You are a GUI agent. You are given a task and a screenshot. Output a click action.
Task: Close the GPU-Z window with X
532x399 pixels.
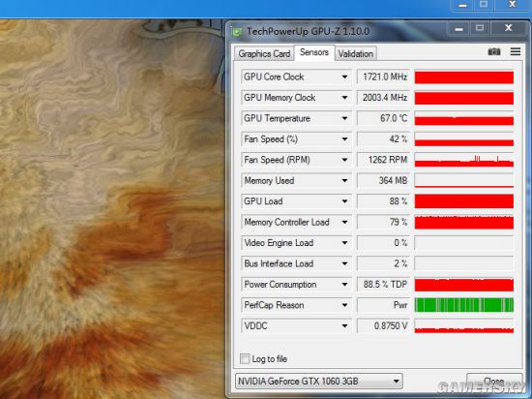[x=508, y=28]
